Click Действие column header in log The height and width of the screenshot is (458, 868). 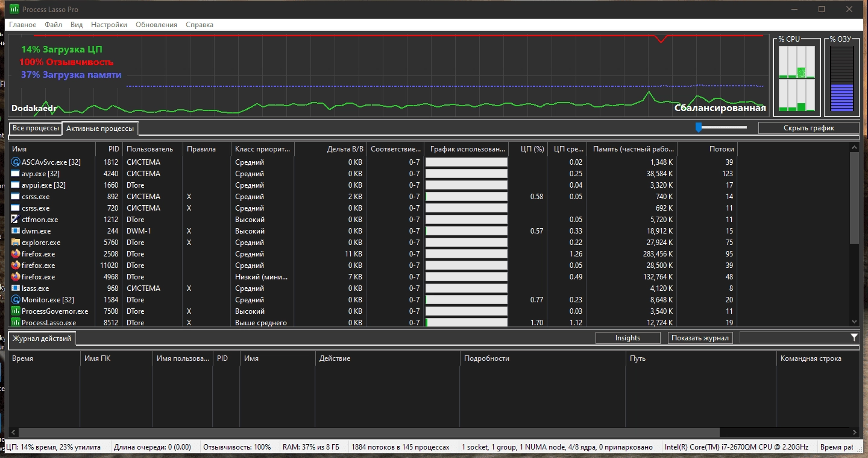pos(388,358)
